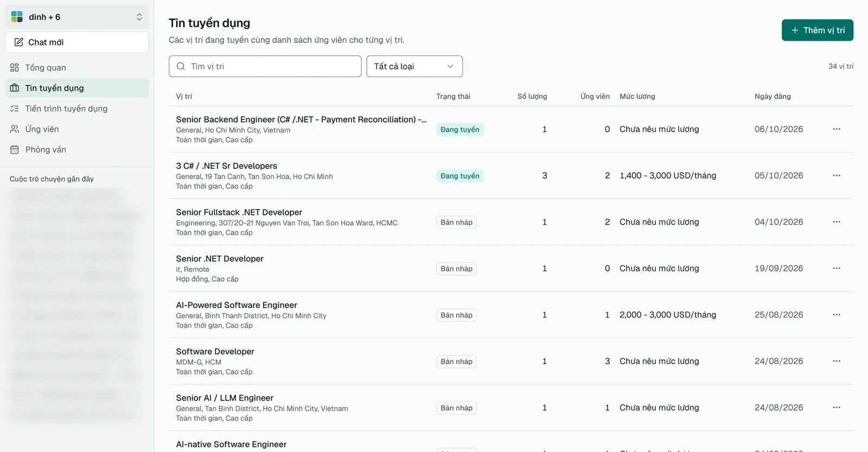The height and width of the screenshot is (452, 868).
Task: Open options menu for Software Developer row
Action: coord(837,361)
